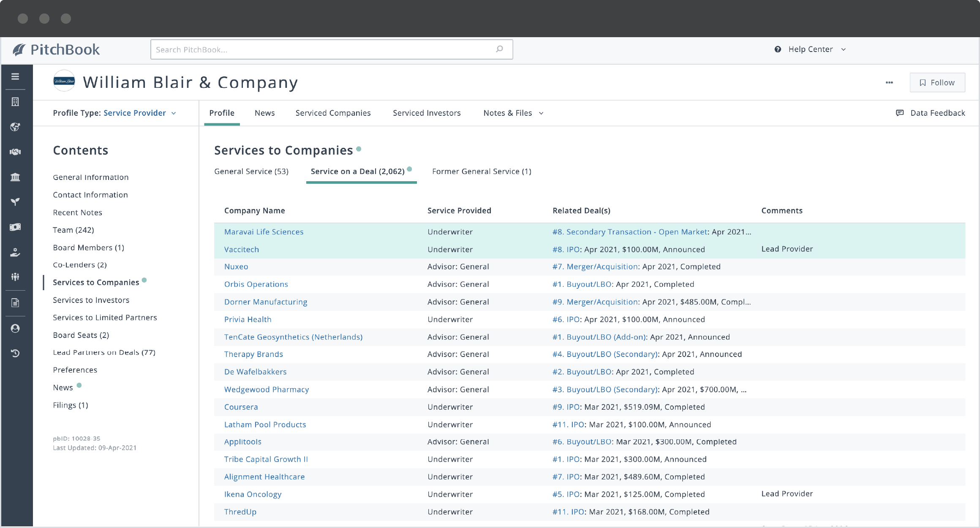Open the Dorner Manufacturing company link
This screenshot has width=980, height=528.
pyautogui.click(x=266, y=302)
